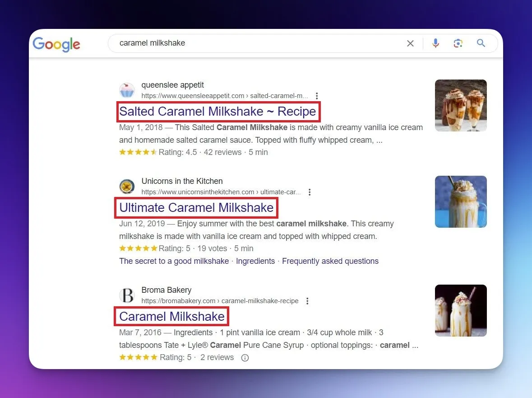
Task: Click the Broma Bakery B favicon
Action: pos(127,295)
